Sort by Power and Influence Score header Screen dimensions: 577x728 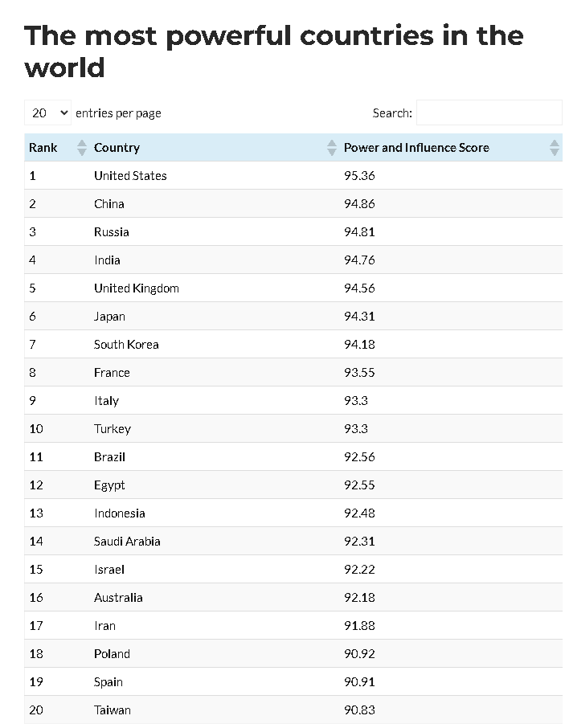point(416,148)
